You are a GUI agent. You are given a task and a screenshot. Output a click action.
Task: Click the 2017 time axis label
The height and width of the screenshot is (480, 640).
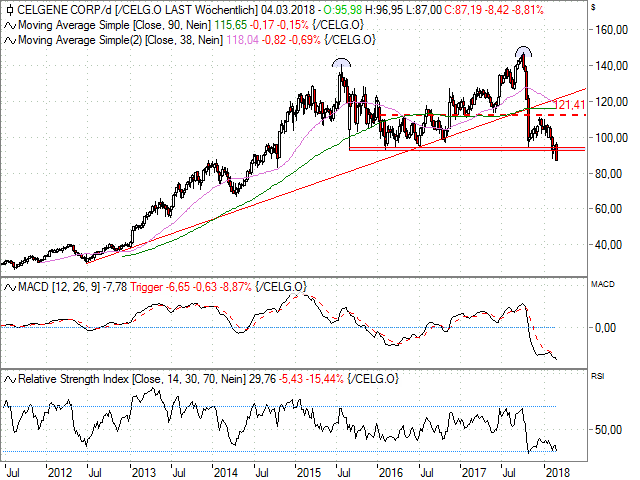click(x=474, y=473)
